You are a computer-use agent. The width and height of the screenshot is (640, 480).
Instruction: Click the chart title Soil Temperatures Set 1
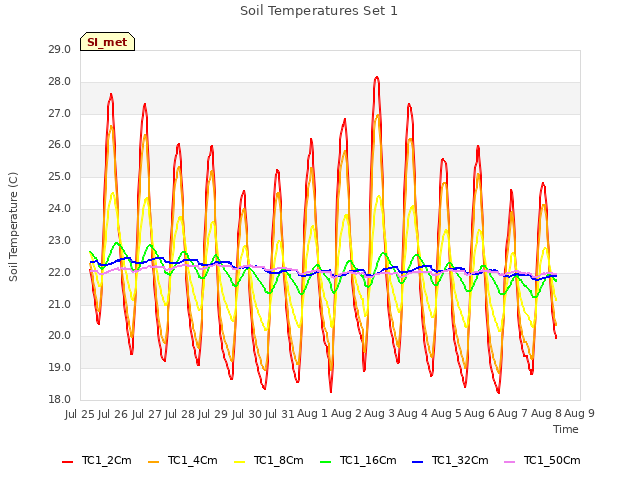[x=319, y=11]
